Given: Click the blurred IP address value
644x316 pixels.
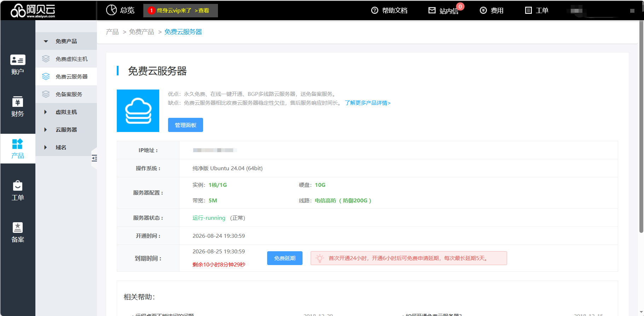Looking at the screenshot, I should (x=215, y=150).
